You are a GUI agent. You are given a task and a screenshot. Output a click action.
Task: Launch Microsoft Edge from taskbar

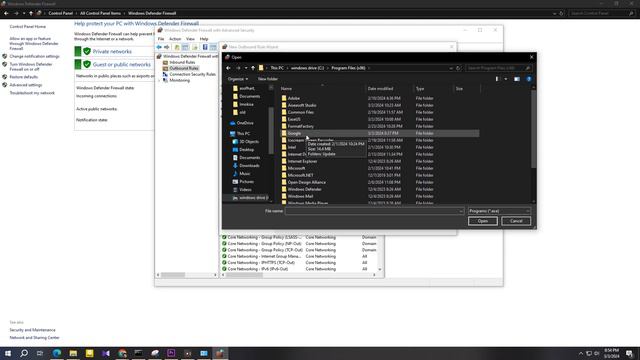(56, 353)
